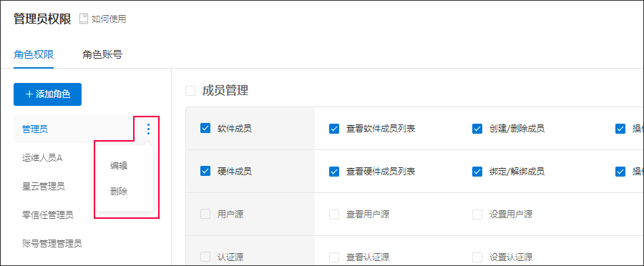Select the 角色权限 tab
This screenshot has height=266, width=644.
coord(34,54)
